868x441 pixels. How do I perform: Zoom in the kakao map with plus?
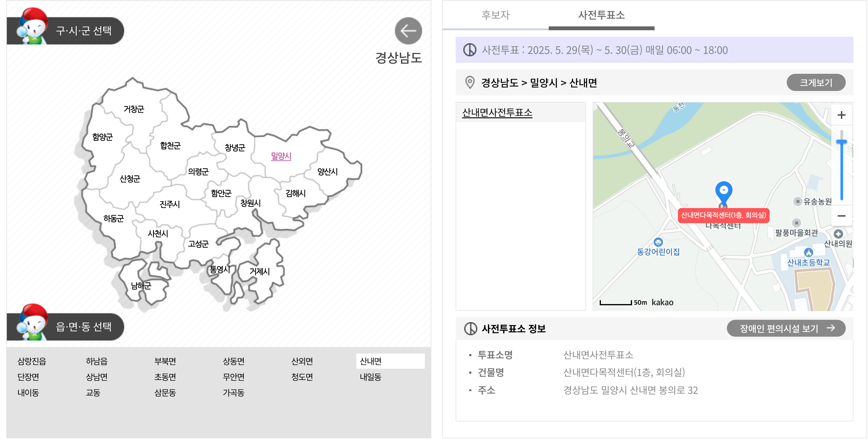point(841,115)
